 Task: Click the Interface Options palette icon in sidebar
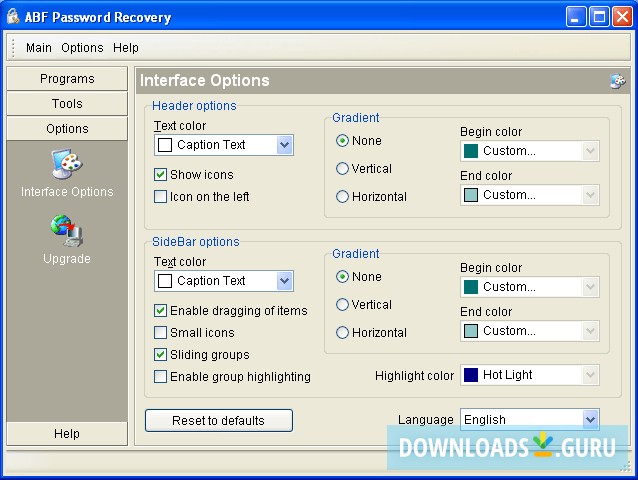pos(67,164)
